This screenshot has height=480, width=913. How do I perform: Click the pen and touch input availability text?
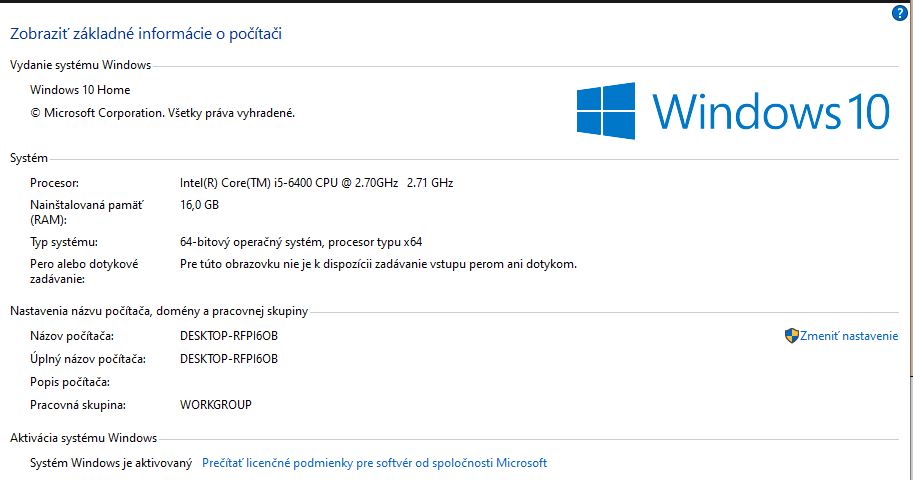[379, 264]
